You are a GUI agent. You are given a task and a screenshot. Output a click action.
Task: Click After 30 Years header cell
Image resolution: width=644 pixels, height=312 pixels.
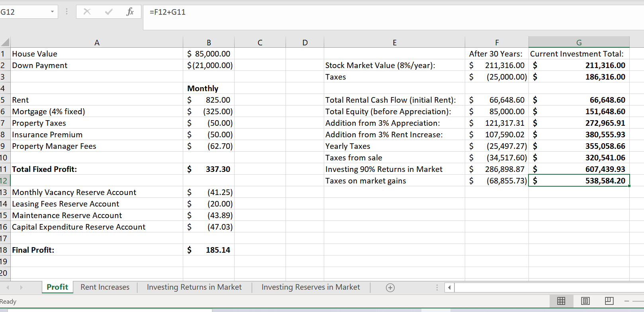tap(497, 54)
